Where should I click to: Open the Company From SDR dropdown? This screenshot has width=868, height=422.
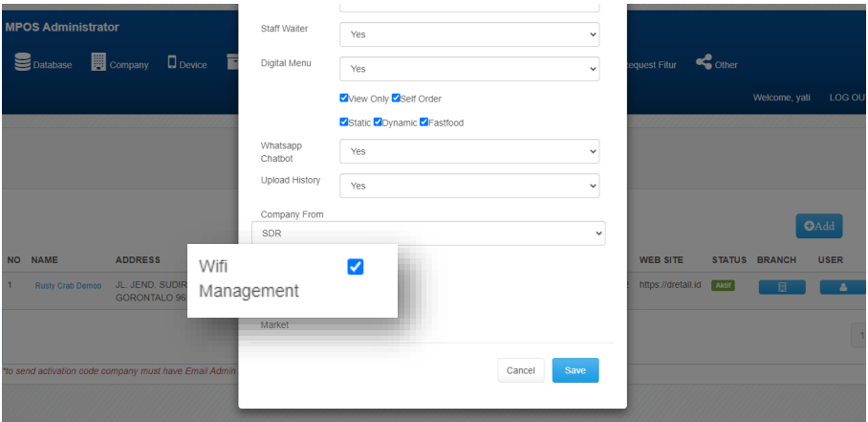click(x=428, y=233)
